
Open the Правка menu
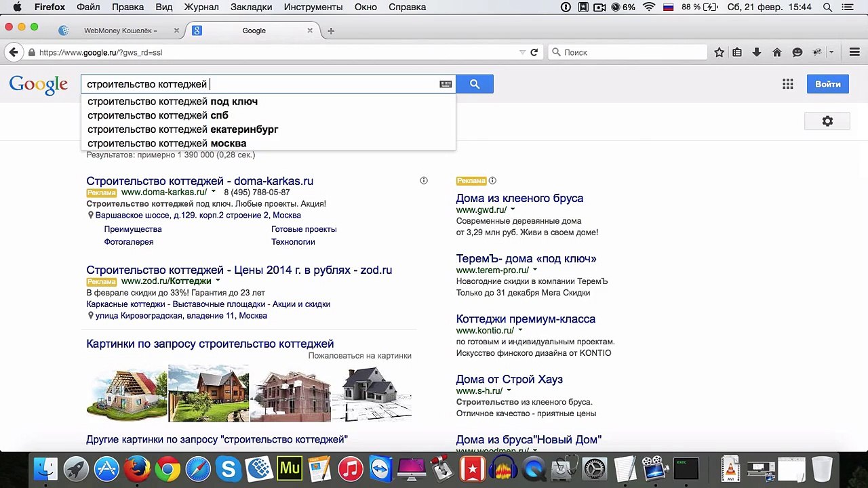tap(127, 7)
